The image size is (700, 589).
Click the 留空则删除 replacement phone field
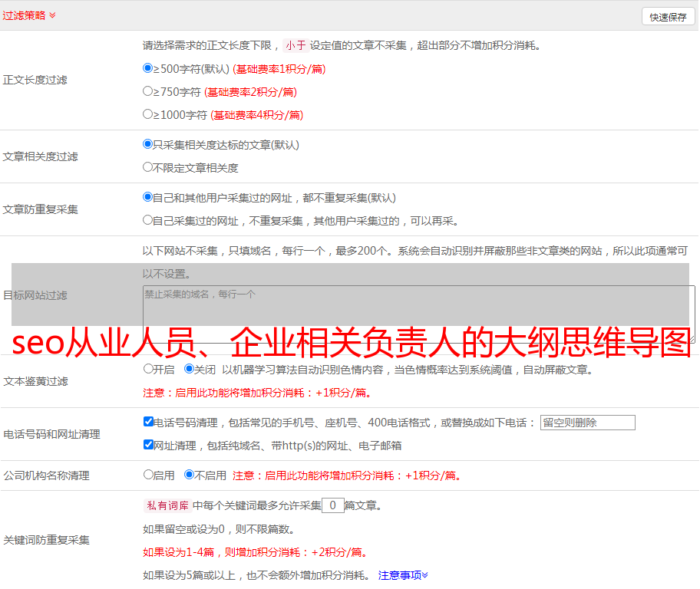[x=587, y=423]
